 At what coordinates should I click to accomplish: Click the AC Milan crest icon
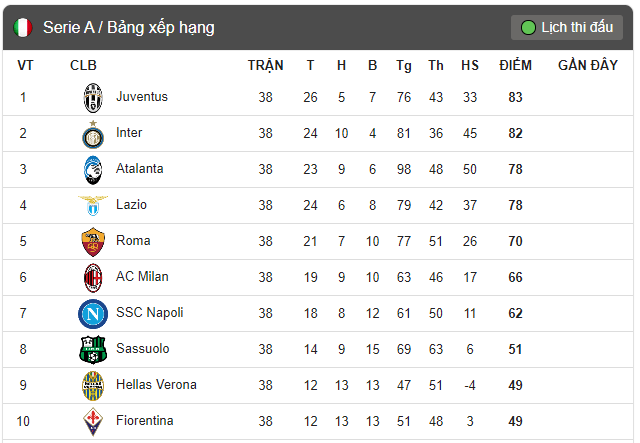[93, 278]
